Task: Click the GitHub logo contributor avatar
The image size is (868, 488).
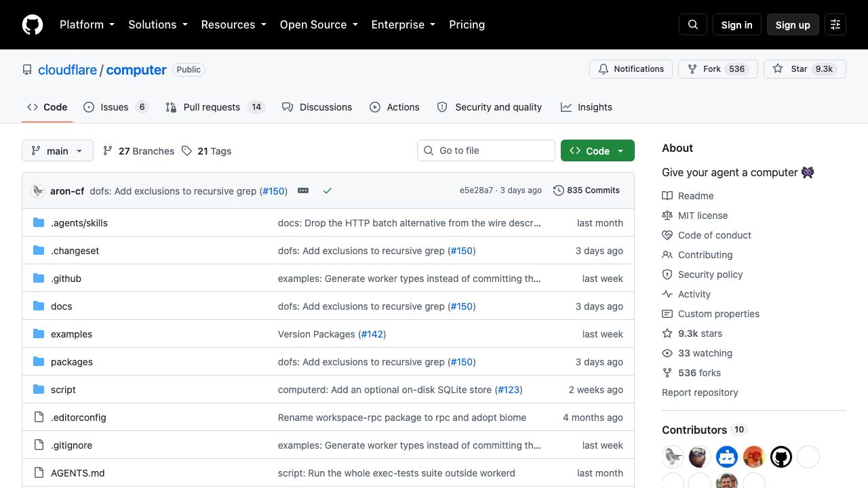Action: click(x=781, y=457)
